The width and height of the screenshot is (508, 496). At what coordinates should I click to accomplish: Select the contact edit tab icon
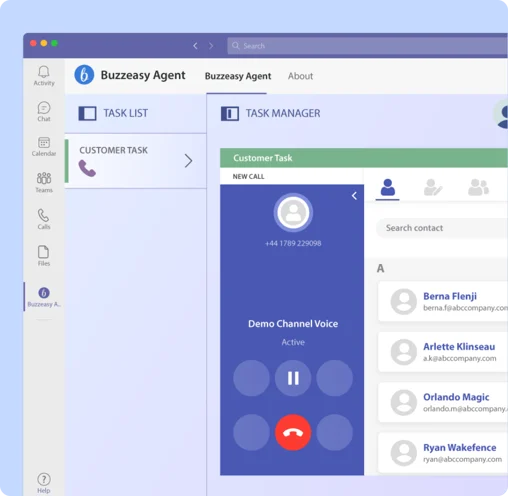pyautogui.click(x=433, y=187)
